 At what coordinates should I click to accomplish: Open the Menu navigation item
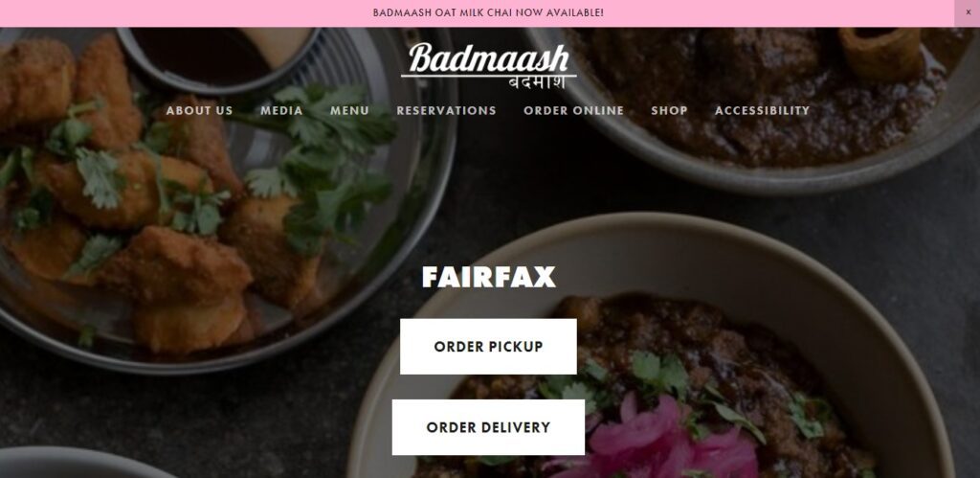pyautogui.click(x=349, y=111)
